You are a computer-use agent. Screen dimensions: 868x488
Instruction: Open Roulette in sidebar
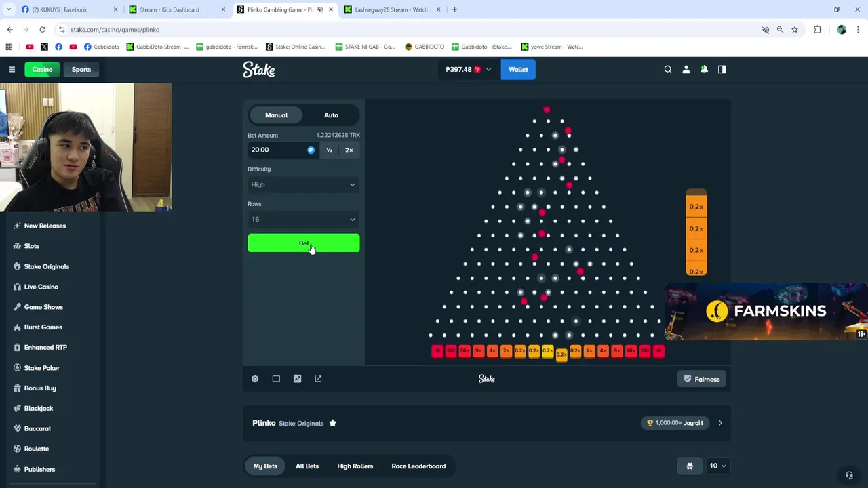tap(36, 449)
